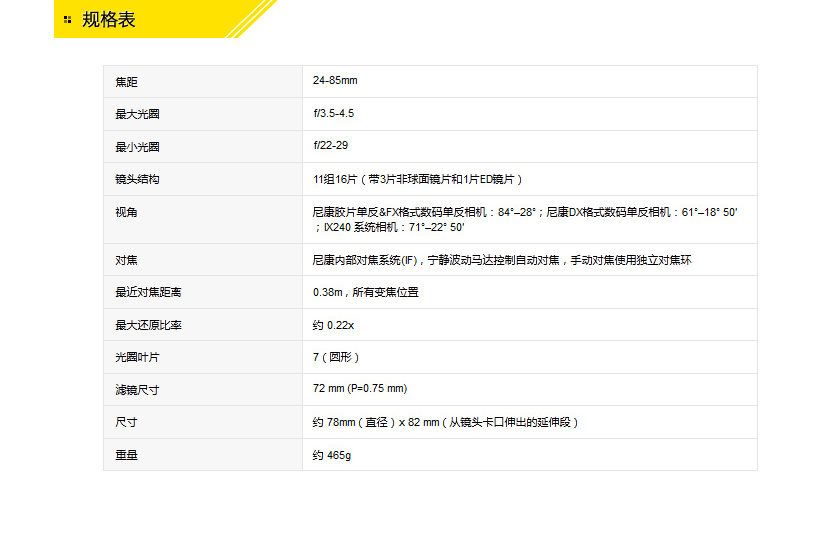
Task: Select the 最大还原比率 label cell
Action: click(203, 325)
